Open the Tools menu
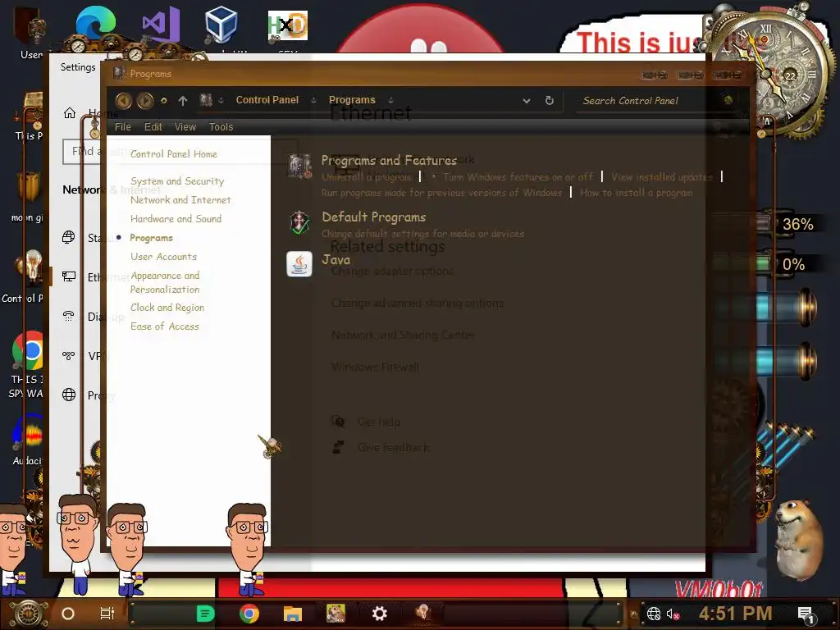This screenshot has height=630, width=840. coord(221,127)
